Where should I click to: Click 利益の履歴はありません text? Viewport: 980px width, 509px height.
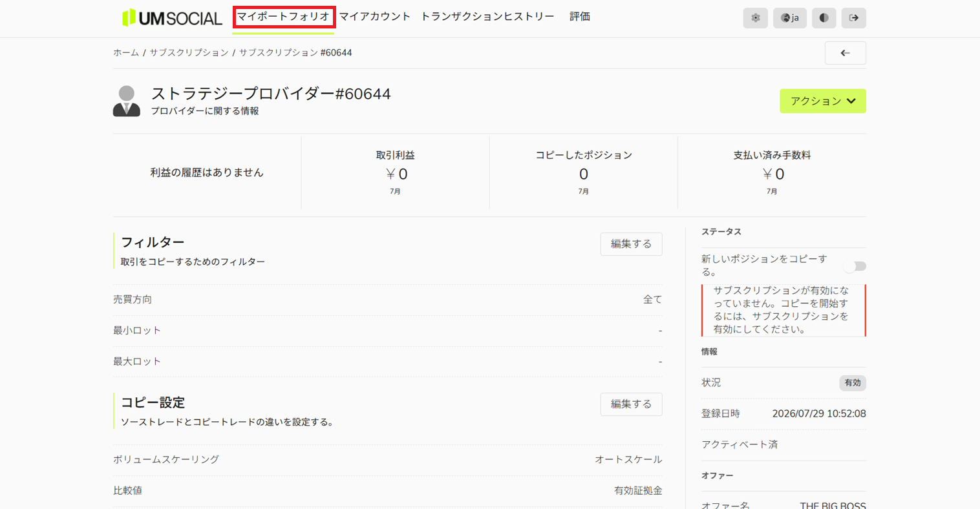[x=207, y=172]
